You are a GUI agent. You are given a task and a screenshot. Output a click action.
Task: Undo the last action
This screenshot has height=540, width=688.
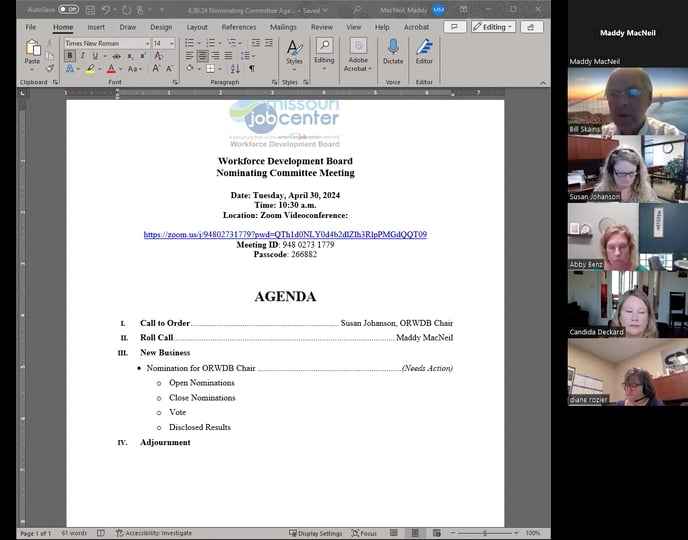106,10
